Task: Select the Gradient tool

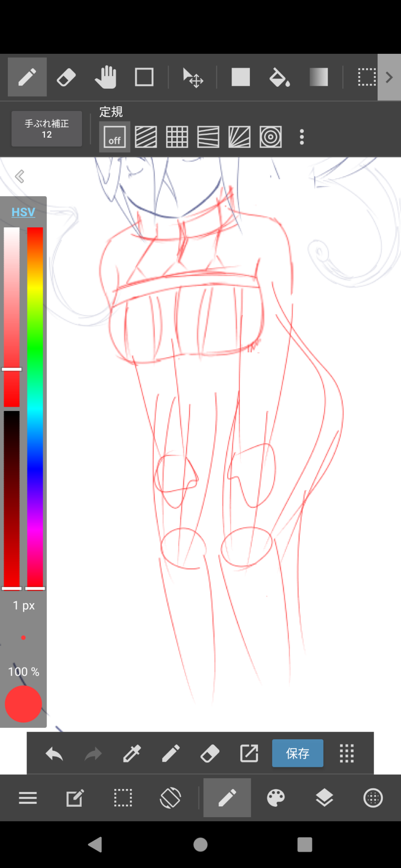Action: (318, 78)
